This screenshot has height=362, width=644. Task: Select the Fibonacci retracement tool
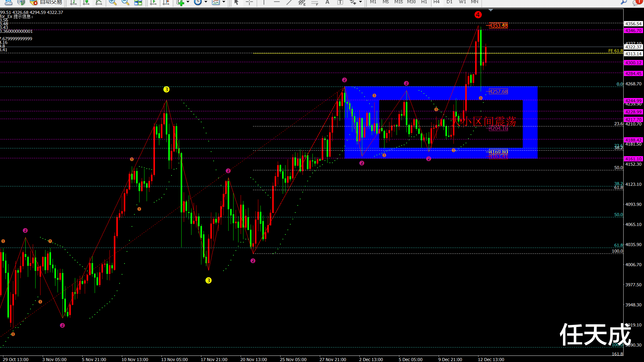tap(315, 2)
